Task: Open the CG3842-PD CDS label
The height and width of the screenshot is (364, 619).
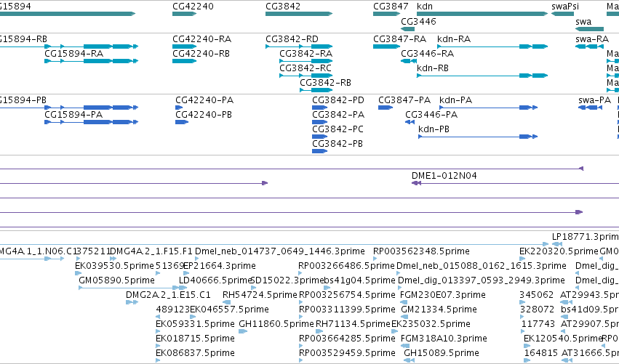Action: pyautogui.click(x=338, y=100)
